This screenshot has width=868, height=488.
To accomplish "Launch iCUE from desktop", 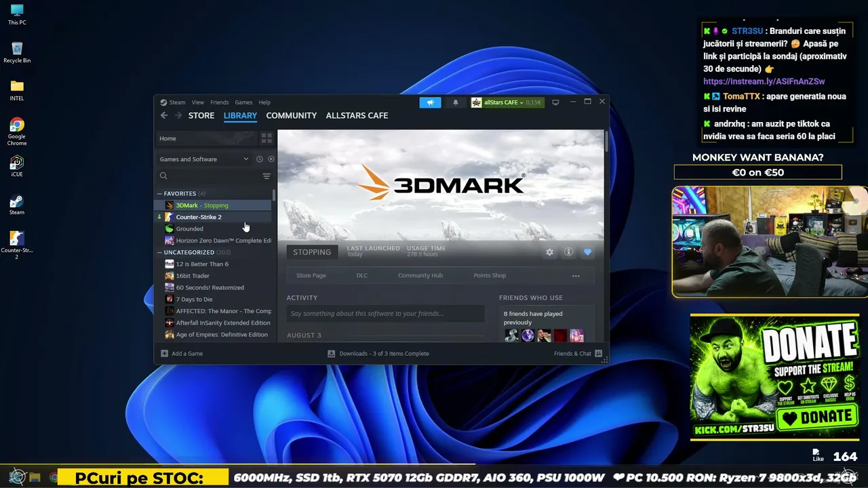I will (17, 167).
